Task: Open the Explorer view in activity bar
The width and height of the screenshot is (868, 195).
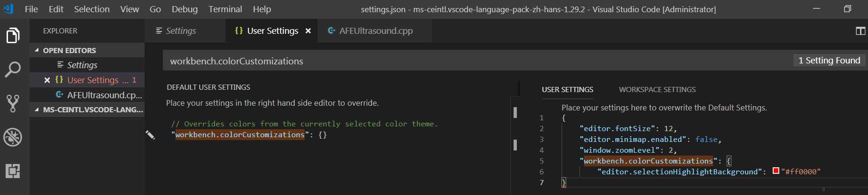Action: point(13,36)
